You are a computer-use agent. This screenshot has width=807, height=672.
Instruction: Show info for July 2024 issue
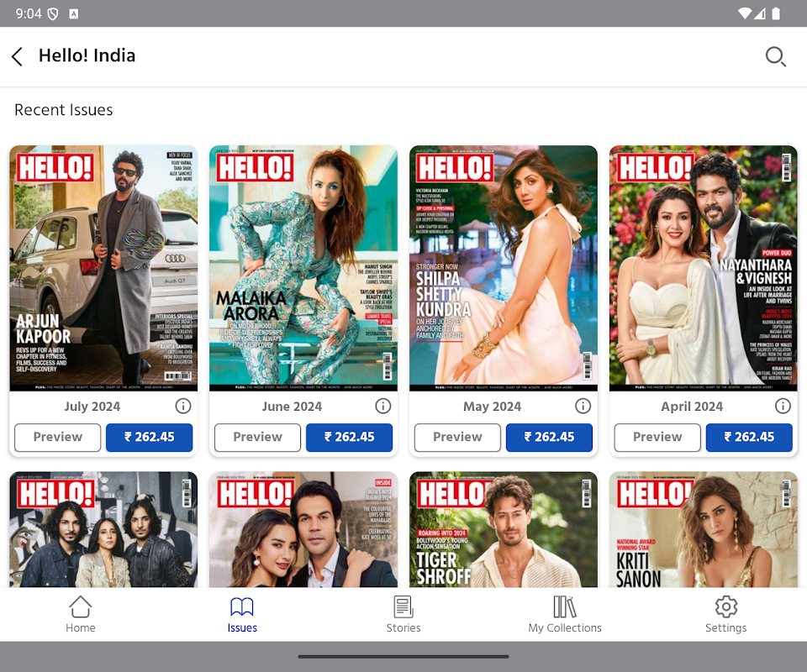tap(182, 407)
